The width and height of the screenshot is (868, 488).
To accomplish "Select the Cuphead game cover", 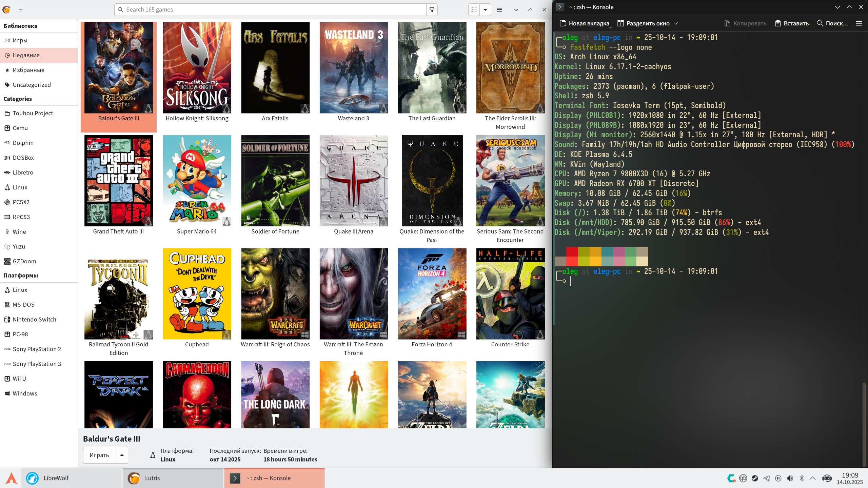I will (197, 293).
